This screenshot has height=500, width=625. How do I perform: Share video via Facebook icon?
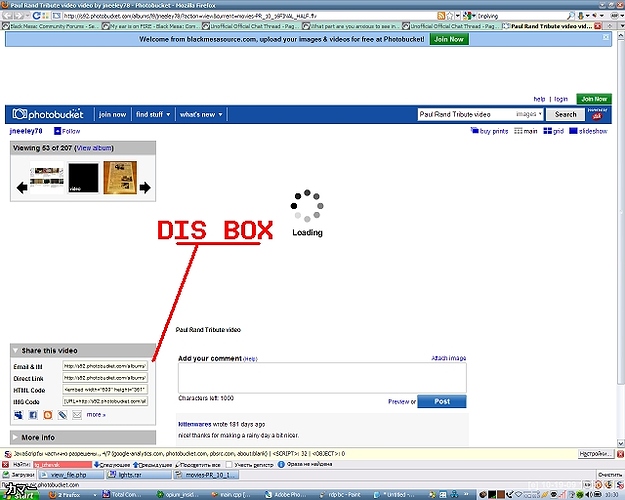[33, 415]
